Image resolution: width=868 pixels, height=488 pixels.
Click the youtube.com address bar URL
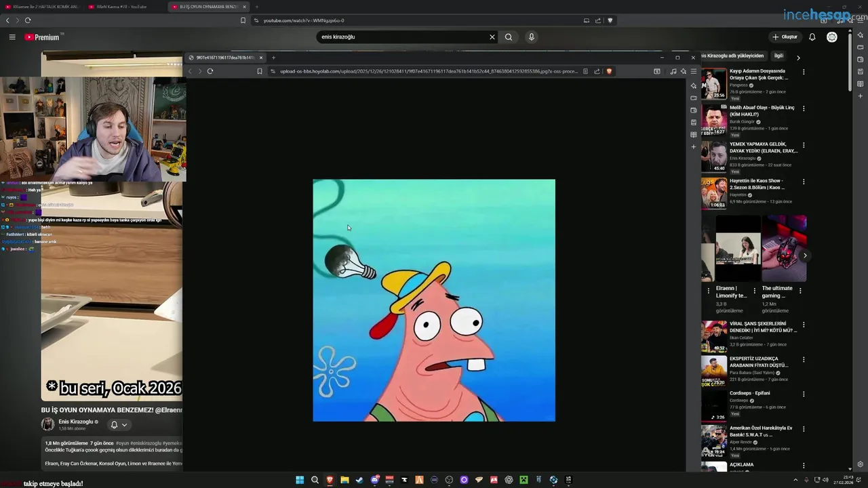pyautogui.click(x=304, y=20)
